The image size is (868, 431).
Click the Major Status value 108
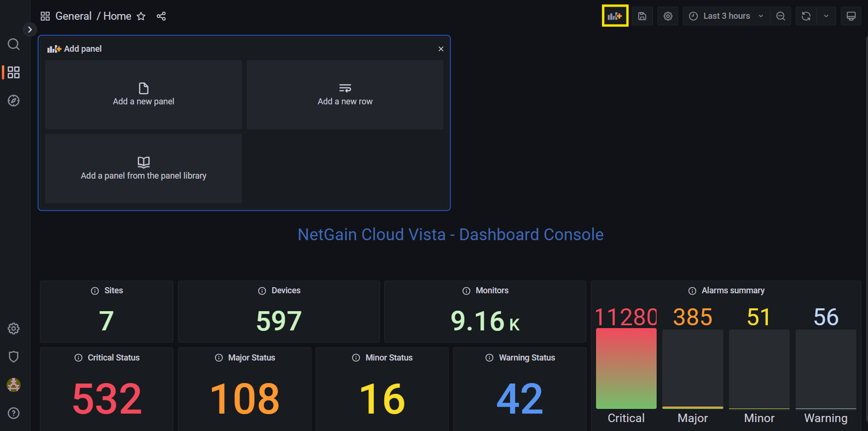tap(245, 399)
